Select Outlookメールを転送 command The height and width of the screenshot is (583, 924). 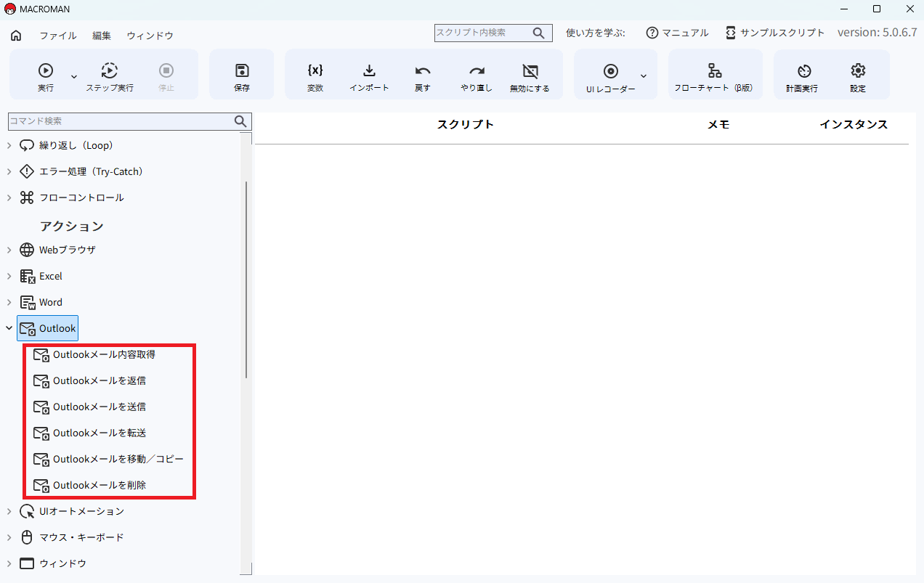point(90,433)
